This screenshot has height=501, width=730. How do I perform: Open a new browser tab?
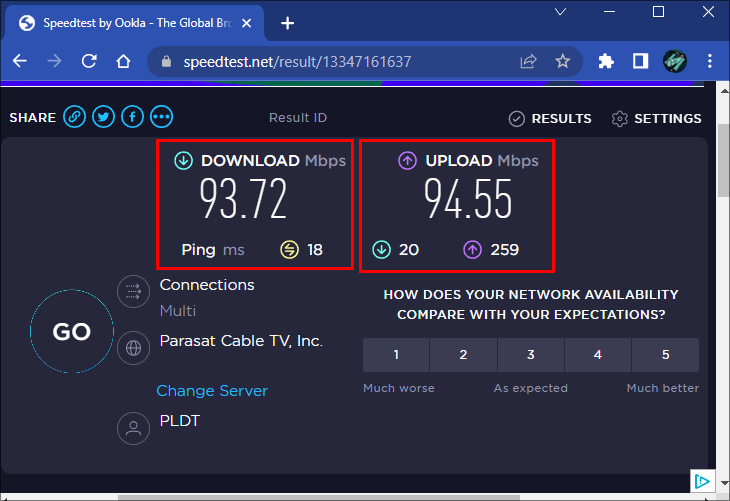click(287, 23)
